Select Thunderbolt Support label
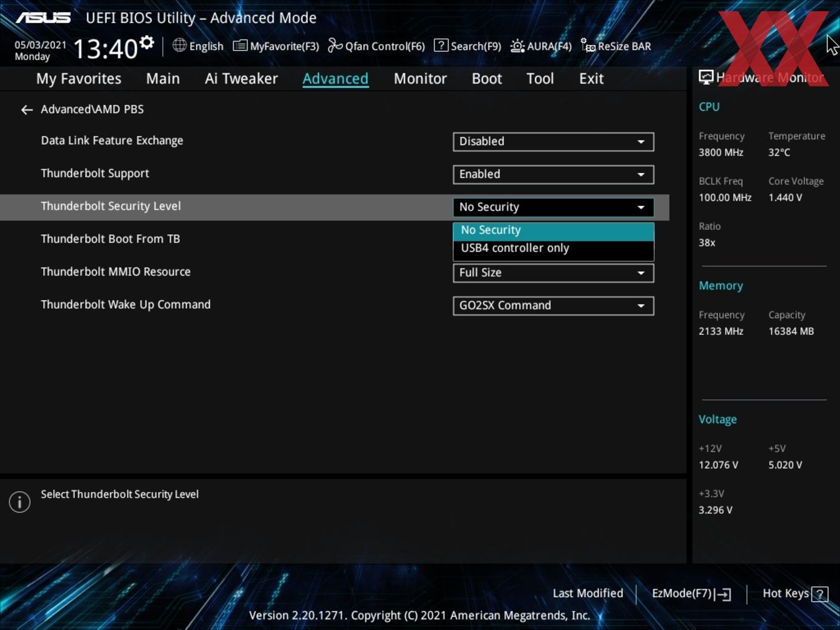The width and height of the screenshot is (840, 630). pyautogui.click(x=95, y=174)
